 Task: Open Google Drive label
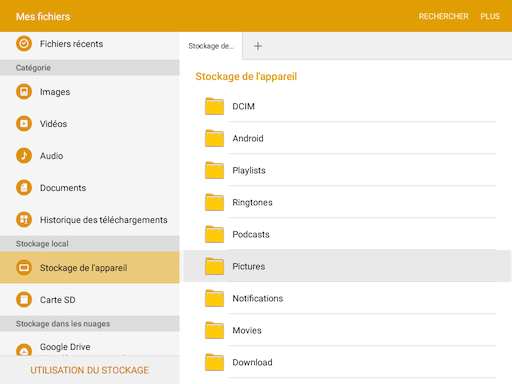(x=65, y=347)
